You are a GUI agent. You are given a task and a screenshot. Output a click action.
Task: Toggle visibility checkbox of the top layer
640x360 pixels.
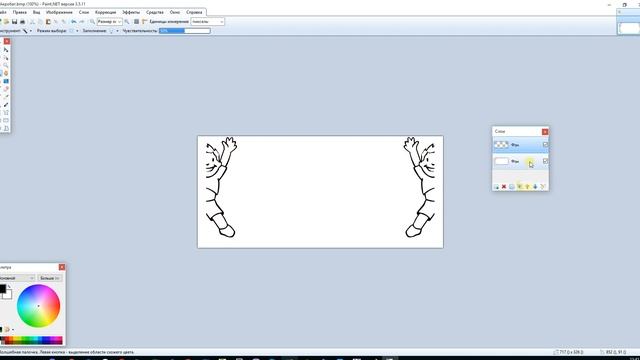(x=545, y=144)
